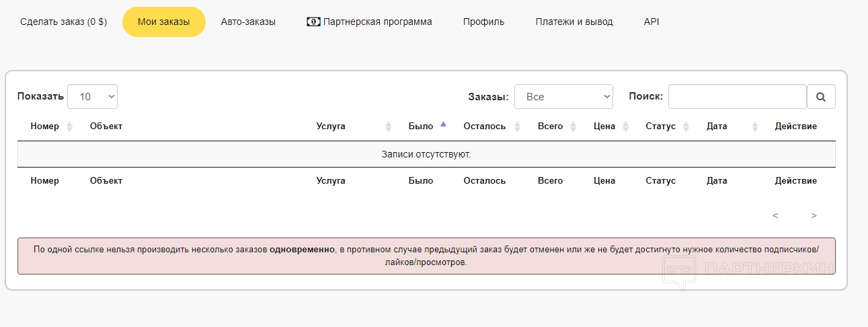Sort by Всего column arrows
Screen dimensions: 868x327
(573, 126)
